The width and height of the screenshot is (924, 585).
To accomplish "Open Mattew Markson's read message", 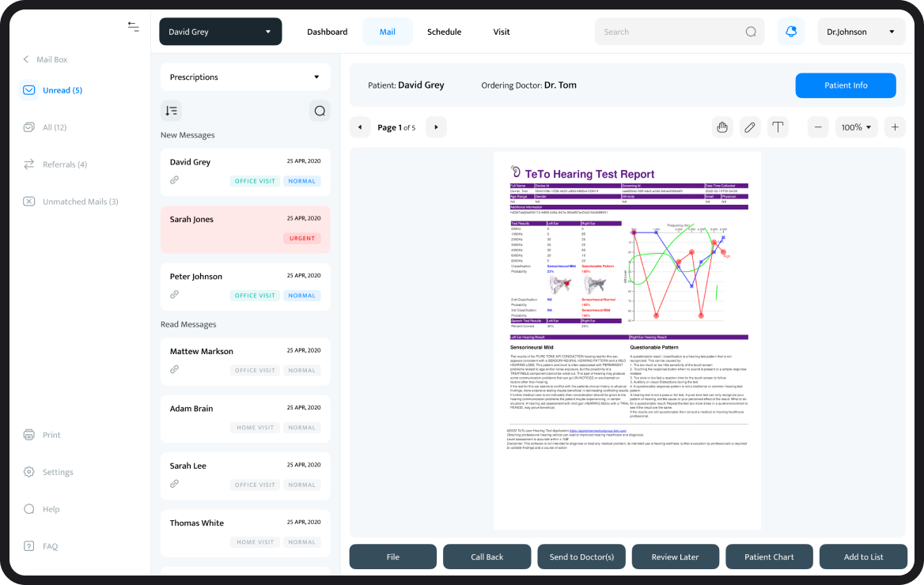I will click(x=245, y=361).
